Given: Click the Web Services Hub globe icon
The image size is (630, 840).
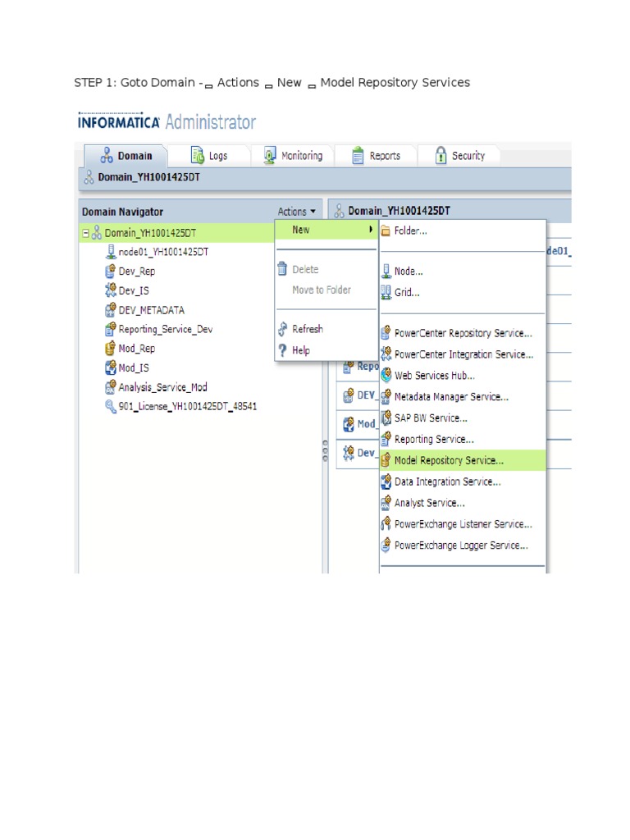Looking at the screenshot, I should 386,375.
